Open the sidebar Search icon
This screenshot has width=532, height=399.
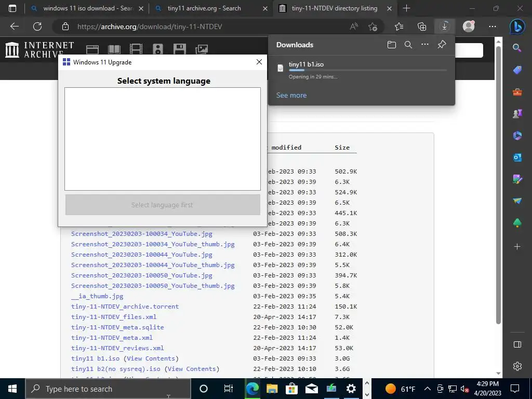coord(517,48)
